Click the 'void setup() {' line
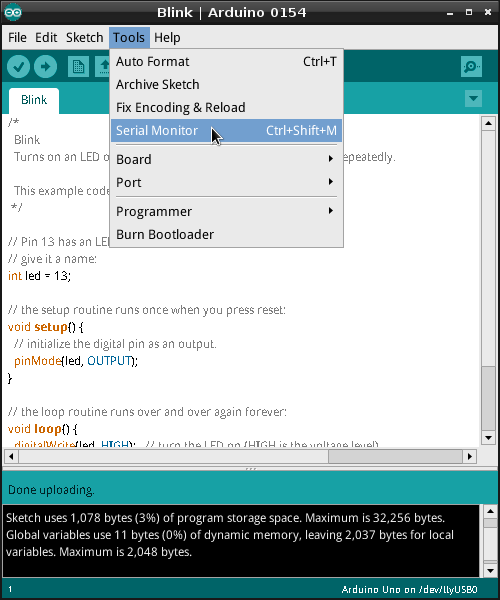 [46, 327]
